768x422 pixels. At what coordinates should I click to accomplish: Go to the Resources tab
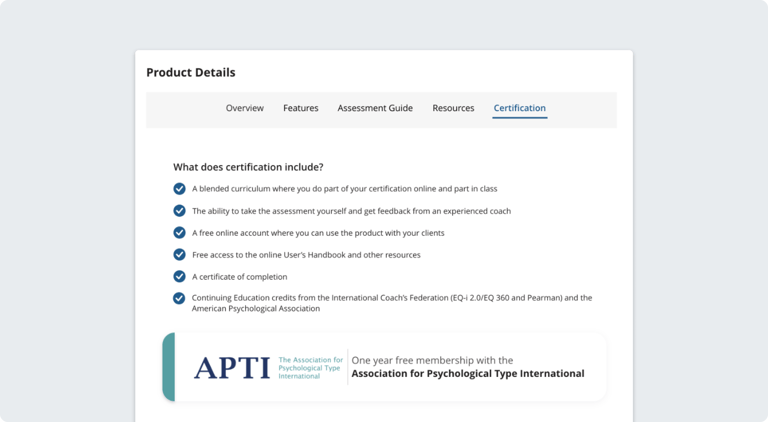(x=453, y=108)
